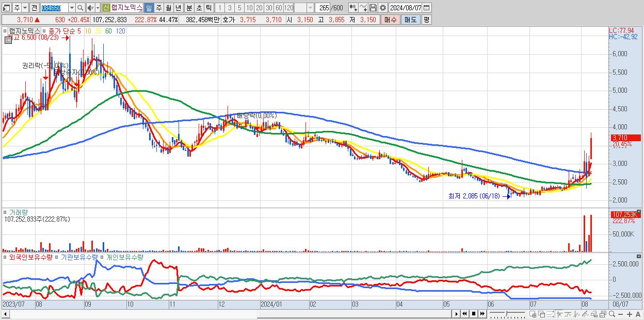Screen dimensions: 644x320
Task: Open chart settings gear icon
Action: coord(383,8)
